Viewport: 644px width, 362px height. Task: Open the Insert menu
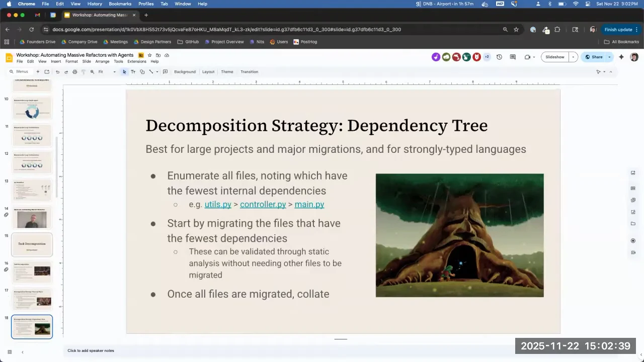coord(56,61)
